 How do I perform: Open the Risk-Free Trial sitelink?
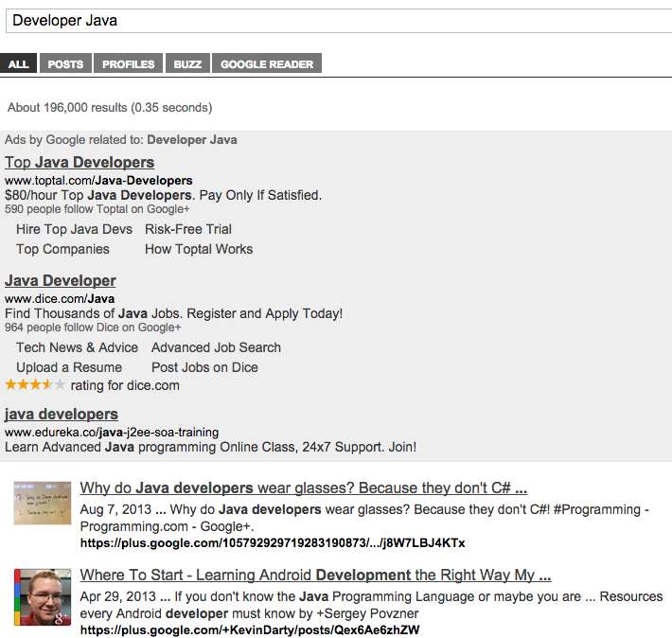pos(188,229)
